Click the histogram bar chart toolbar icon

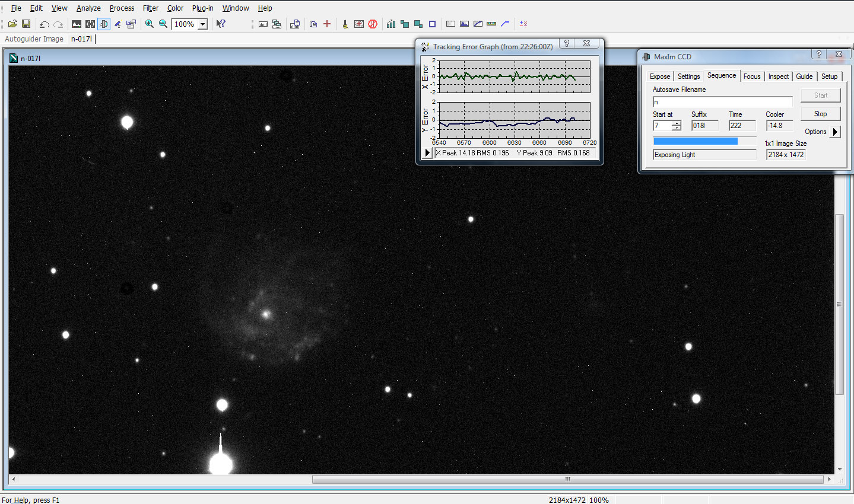(x=391, y=24)
